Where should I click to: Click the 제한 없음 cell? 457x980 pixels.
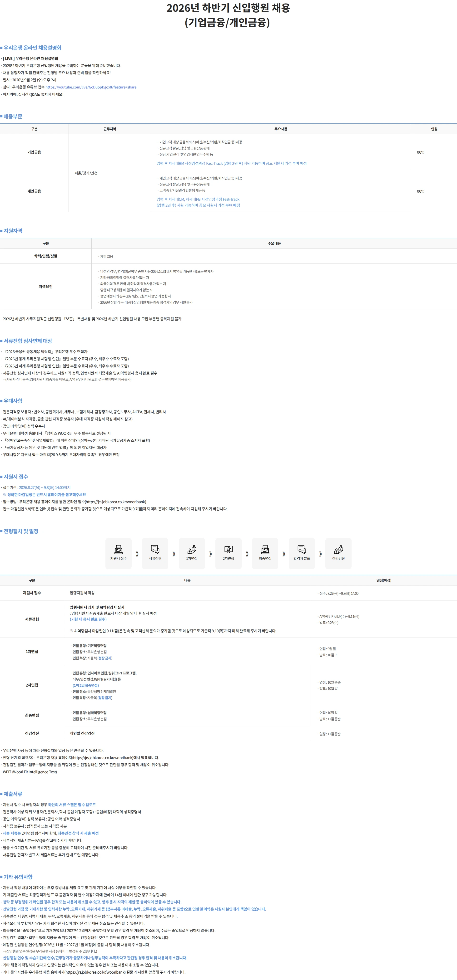click(106, 256)
